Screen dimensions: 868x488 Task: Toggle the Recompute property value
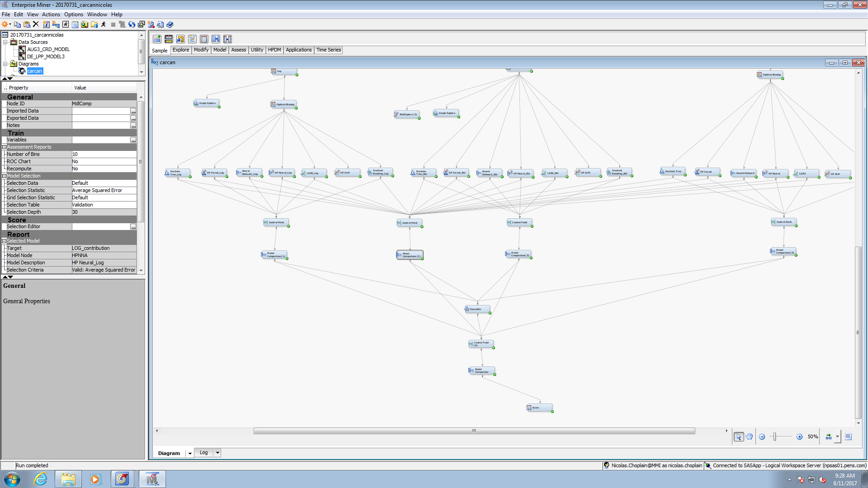click(104, 169)
